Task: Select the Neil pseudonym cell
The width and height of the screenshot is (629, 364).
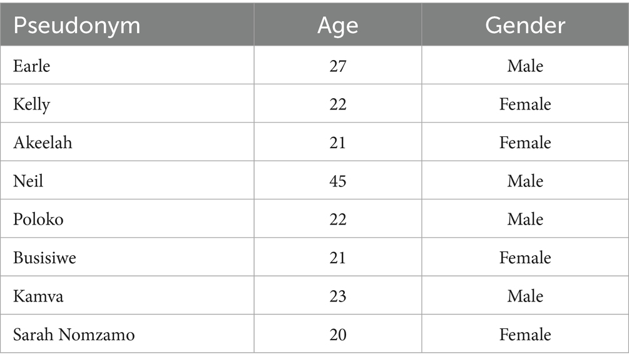Action: [x=28, y=181]
